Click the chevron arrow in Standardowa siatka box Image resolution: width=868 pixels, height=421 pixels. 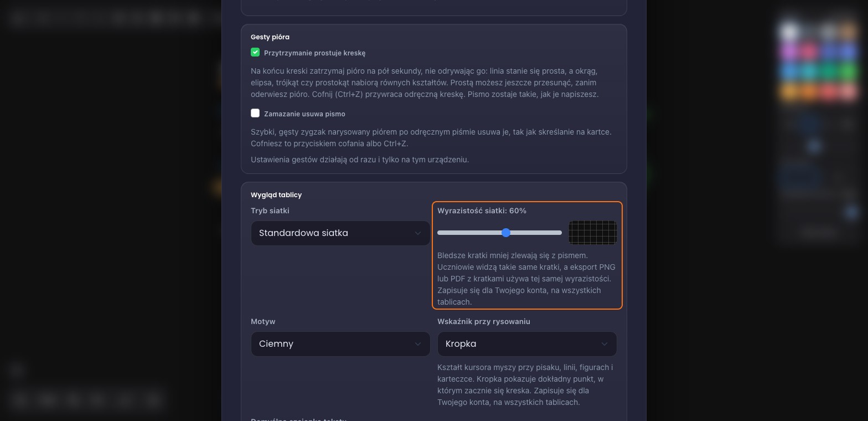(418, 233)
